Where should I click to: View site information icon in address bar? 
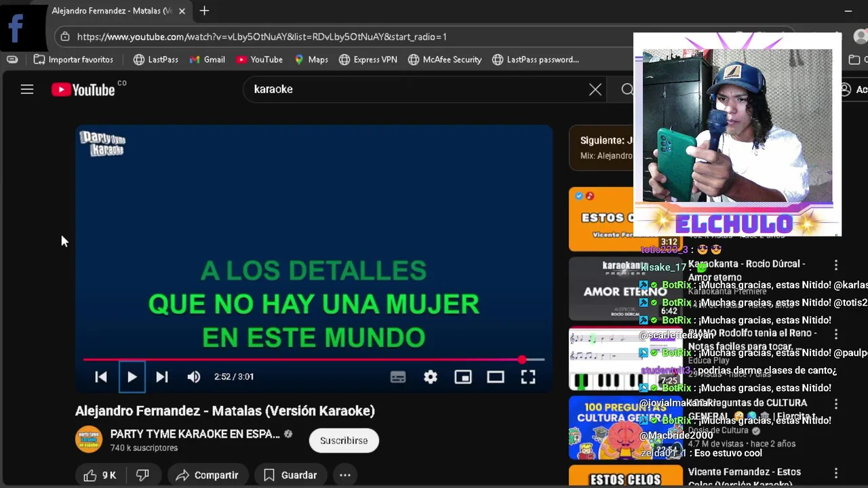click(x=64, y=37)
